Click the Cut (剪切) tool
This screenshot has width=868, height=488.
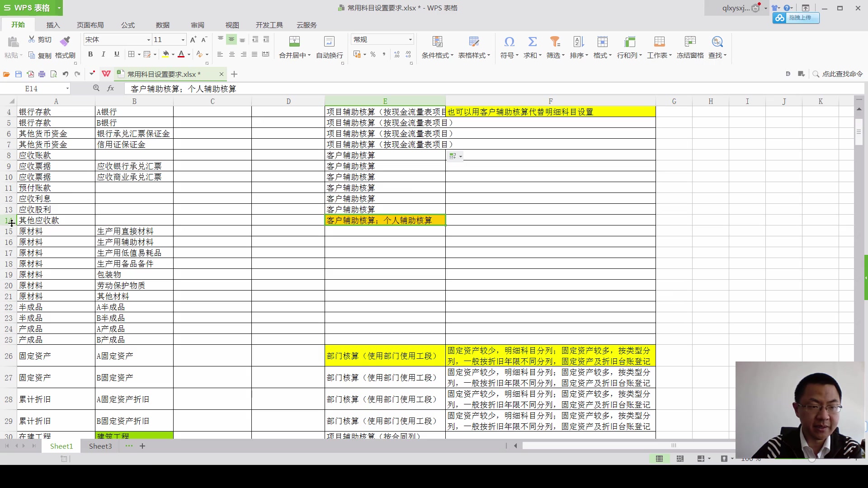(x=40, y=40)
